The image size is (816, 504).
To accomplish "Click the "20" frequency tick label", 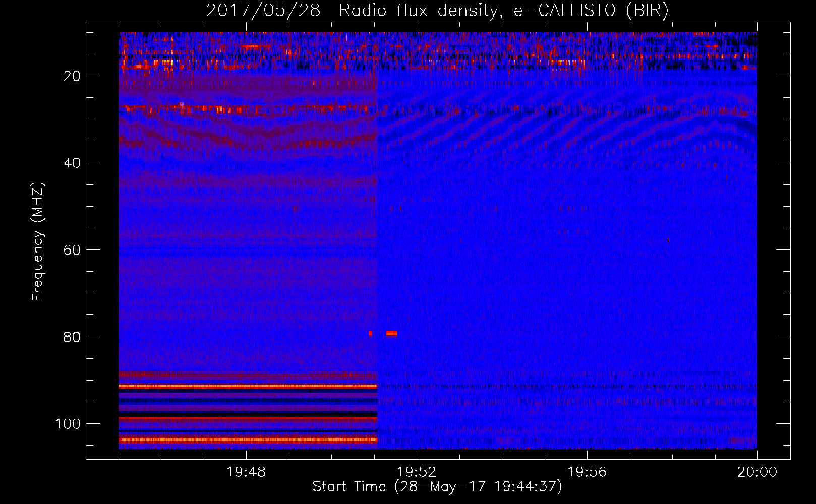I will coord(72,76).
